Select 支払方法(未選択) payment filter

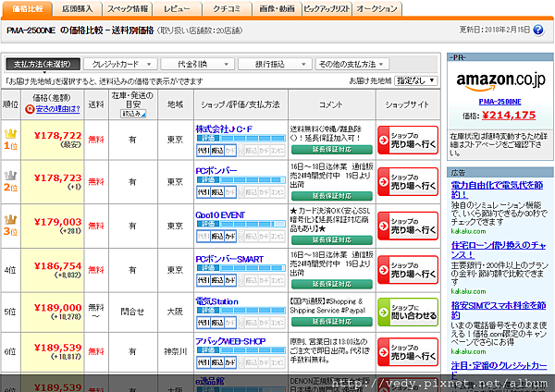pos(43,64)
